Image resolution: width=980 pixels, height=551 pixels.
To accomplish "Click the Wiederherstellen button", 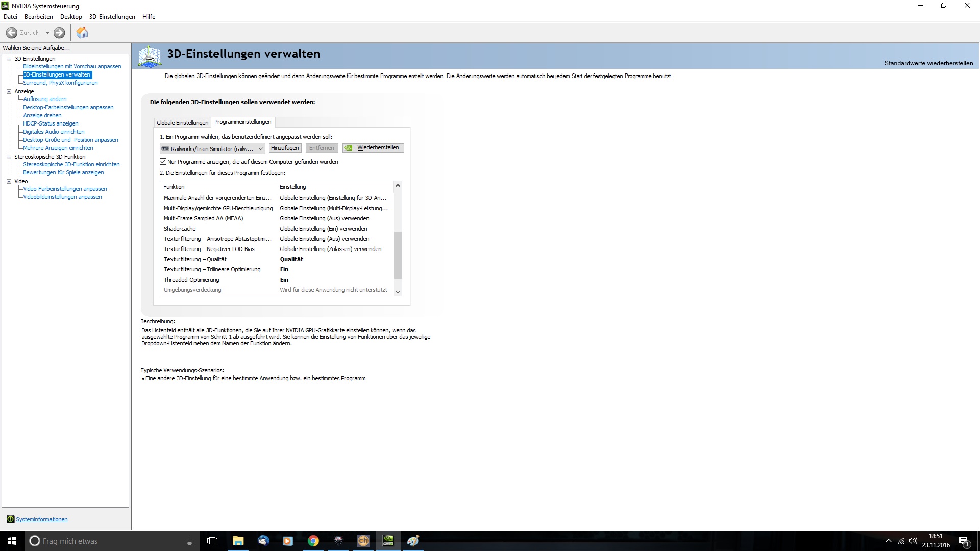I will pyautogui.click(x=373, y=148).
